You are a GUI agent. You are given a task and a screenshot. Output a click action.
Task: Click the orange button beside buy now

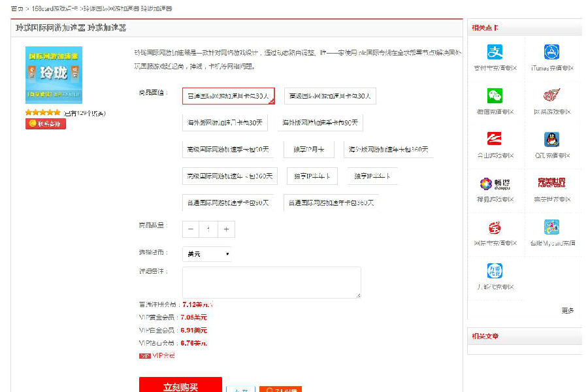[x=280, y=389]
